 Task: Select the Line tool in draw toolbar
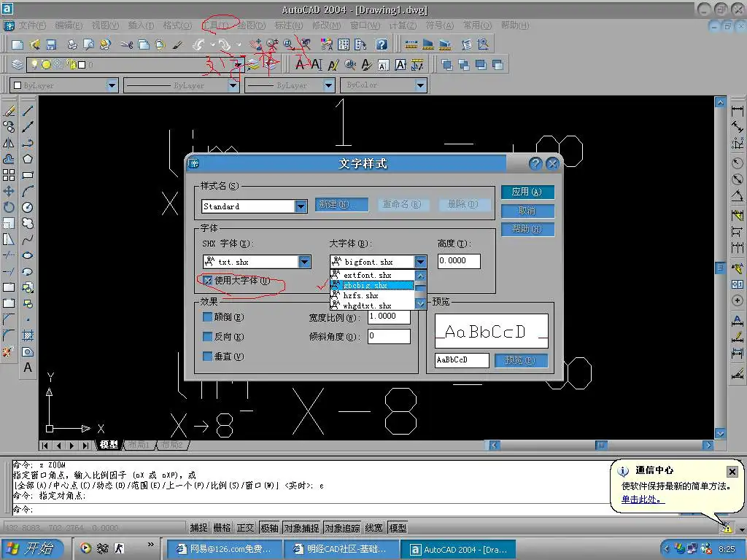[x=28, y=111]
